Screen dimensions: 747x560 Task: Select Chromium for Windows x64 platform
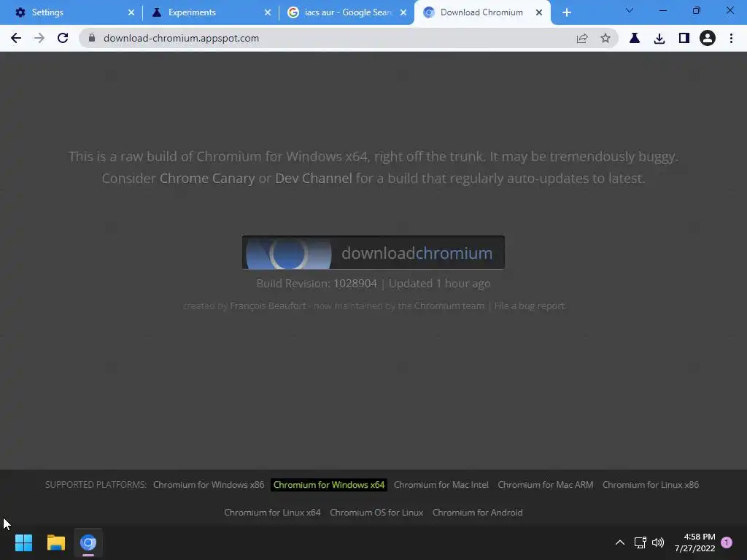point(329,485)
